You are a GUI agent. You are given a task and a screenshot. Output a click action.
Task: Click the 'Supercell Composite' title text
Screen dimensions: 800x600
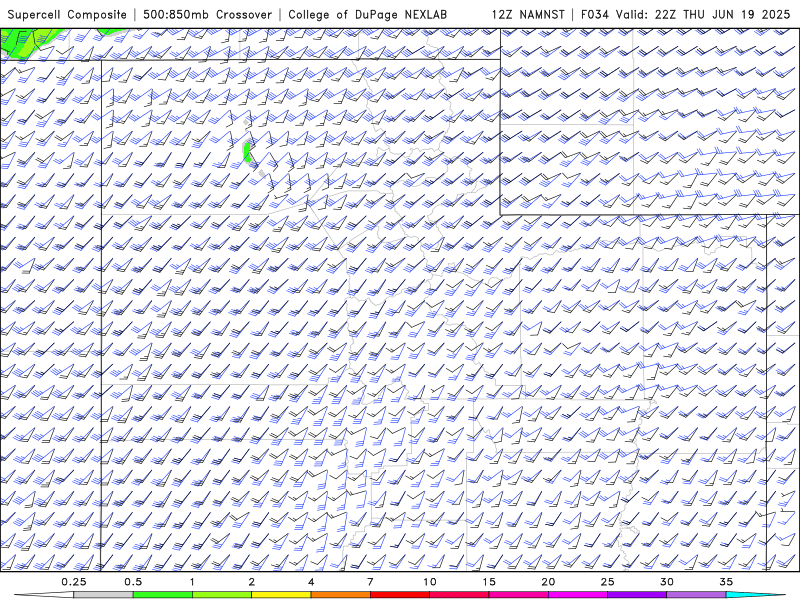coord(67,15)
